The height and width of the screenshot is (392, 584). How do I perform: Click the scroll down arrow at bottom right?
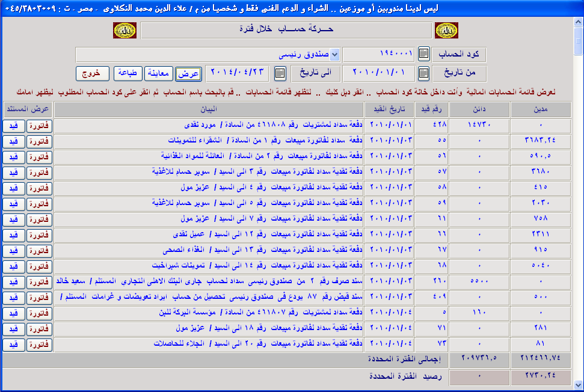pos(579,385)
